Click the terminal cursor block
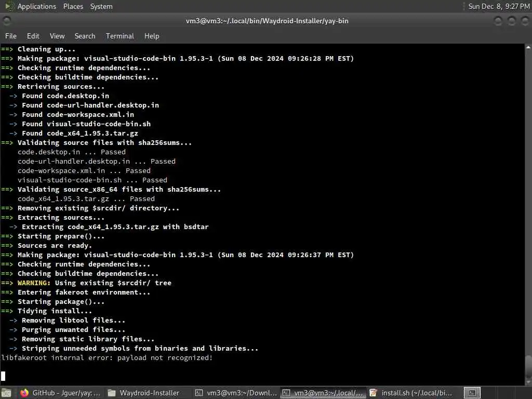532x399 pixels. (3, 376)
